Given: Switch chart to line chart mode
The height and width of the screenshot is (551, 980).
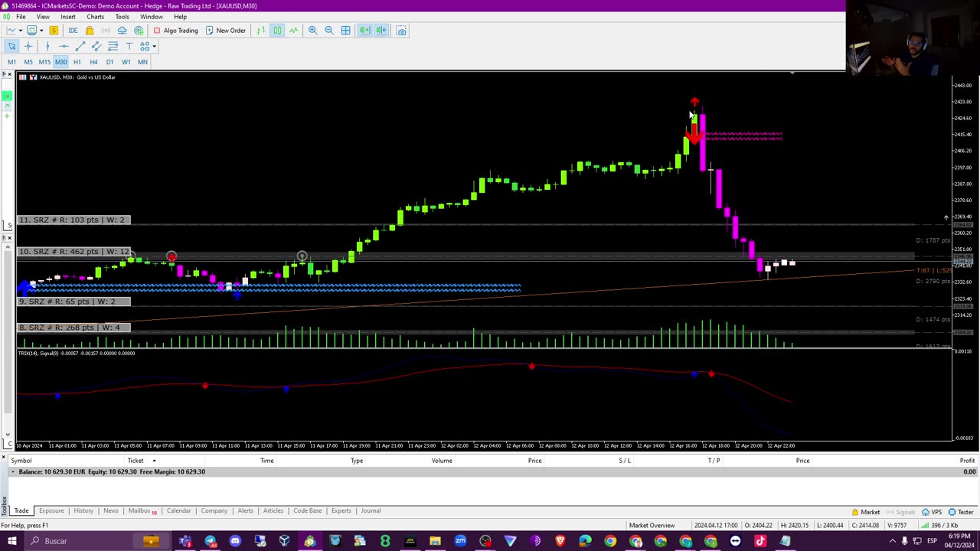Looking at the screenshot, I should [293, 31].
